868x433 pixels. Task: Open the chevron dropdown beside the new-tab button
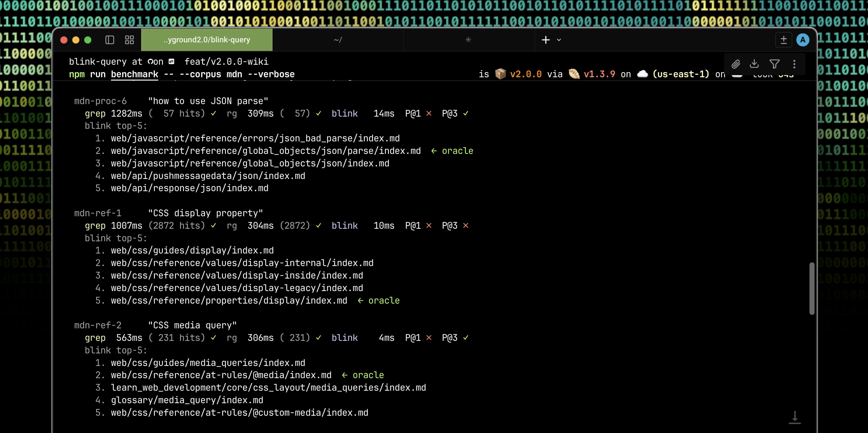coord(559,40)
